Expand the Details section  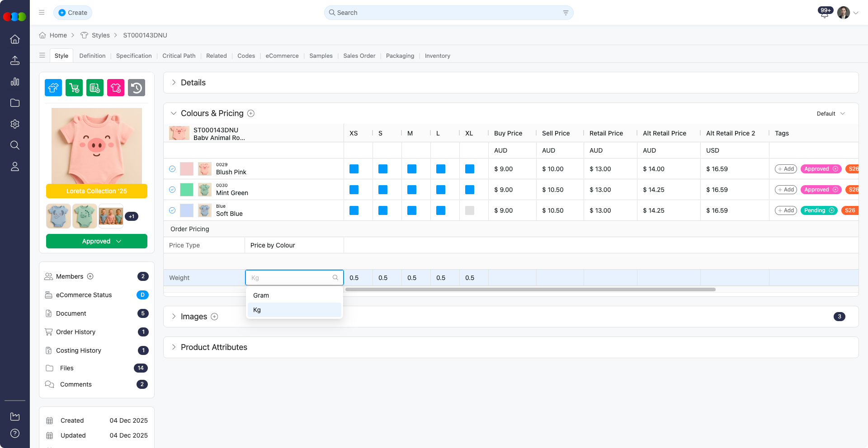point(174,83)
